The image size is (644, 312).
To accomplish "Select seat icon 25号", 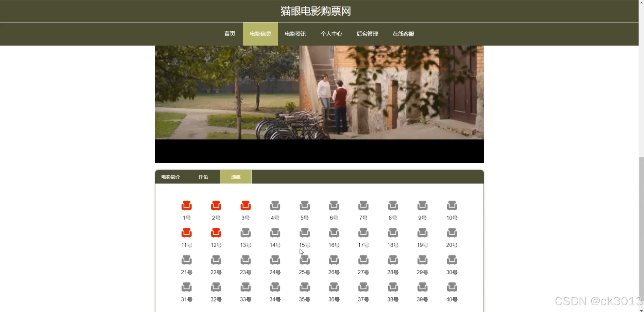I will (305, 260).
